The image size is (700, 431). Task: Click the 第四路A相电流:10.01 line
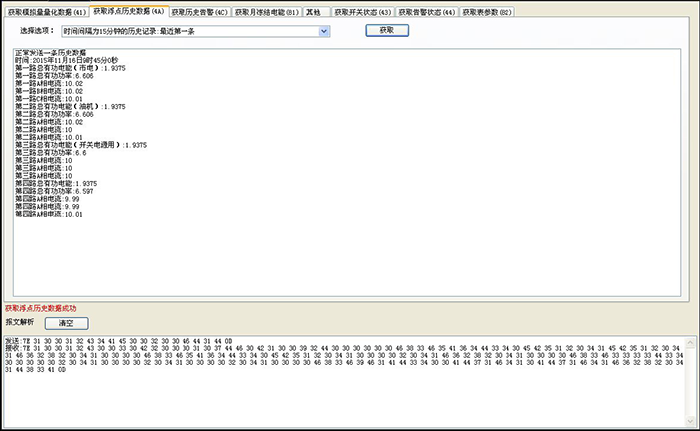point(49,214)
